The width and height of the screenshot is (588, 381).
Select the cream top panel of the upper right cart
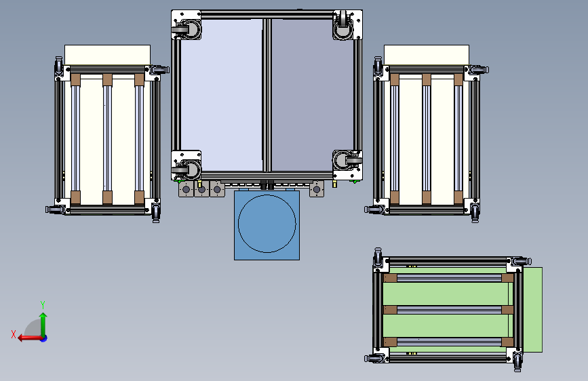pos(427,55)
